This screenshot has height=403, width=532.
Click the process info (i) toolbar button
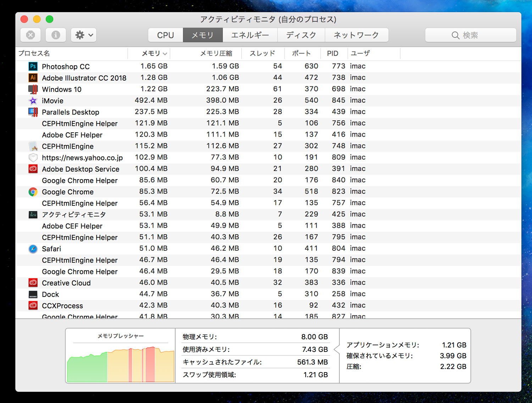click(x=56, y=35)
